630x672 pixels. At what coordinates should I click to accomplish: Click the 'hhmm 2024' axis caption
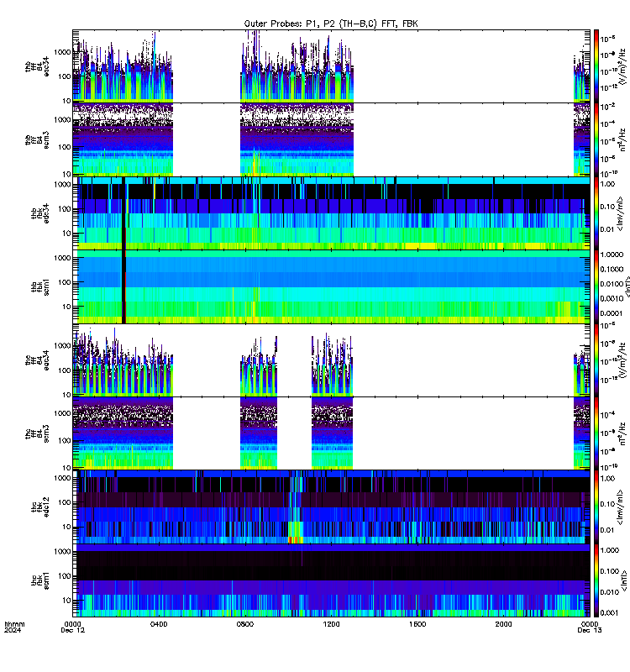[x=14, y=627]
